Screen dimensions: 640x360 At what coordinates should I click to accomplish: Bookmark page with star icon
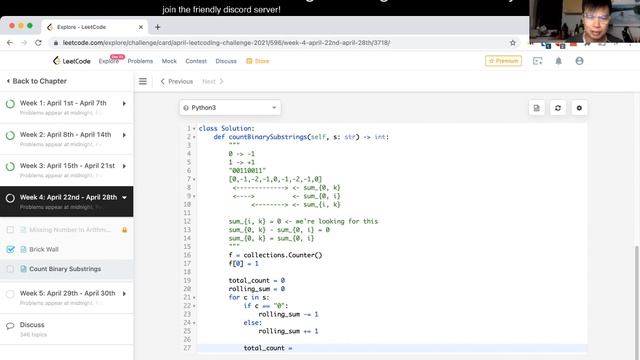pyautogui.click(x=513, y=42)
